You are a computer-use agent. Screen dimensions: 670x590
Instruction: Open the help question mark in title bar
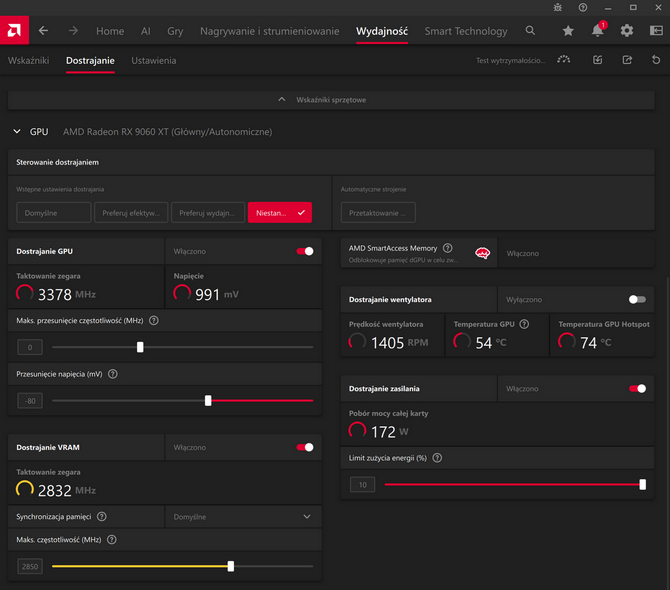583,7
